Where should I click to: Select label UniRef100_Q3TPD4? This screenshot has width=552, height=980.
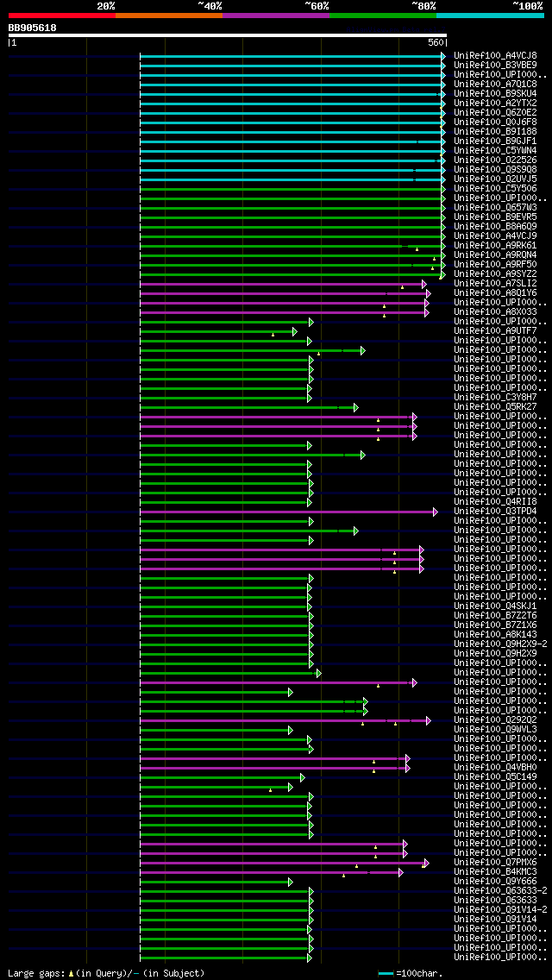[495, 512]
